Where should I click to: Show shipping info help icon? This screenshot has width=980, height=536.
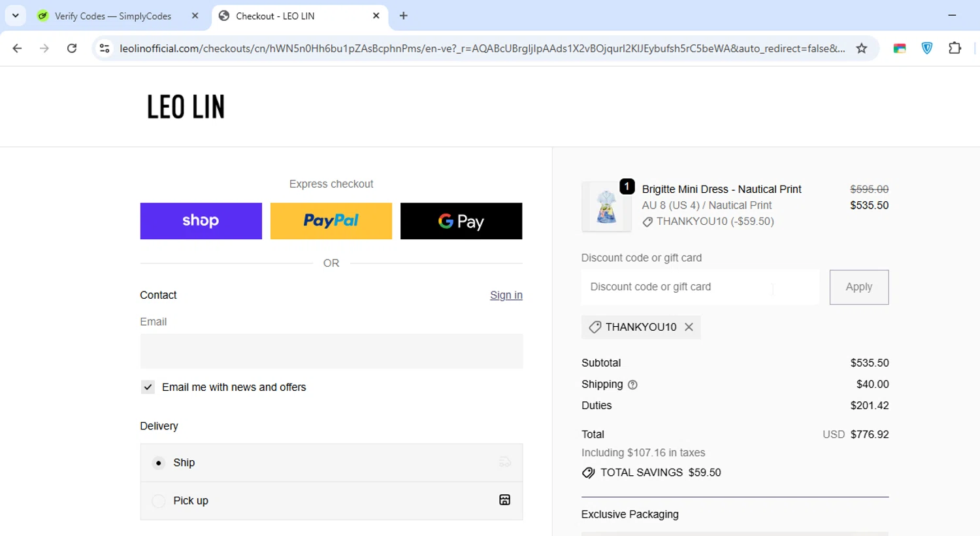(x=632, y=385)
